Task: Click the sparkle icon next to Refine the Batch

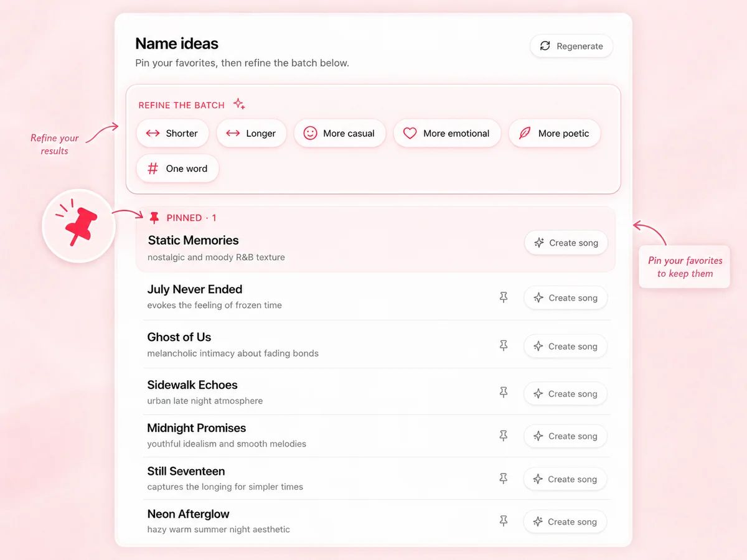Action: pos(239,104)
